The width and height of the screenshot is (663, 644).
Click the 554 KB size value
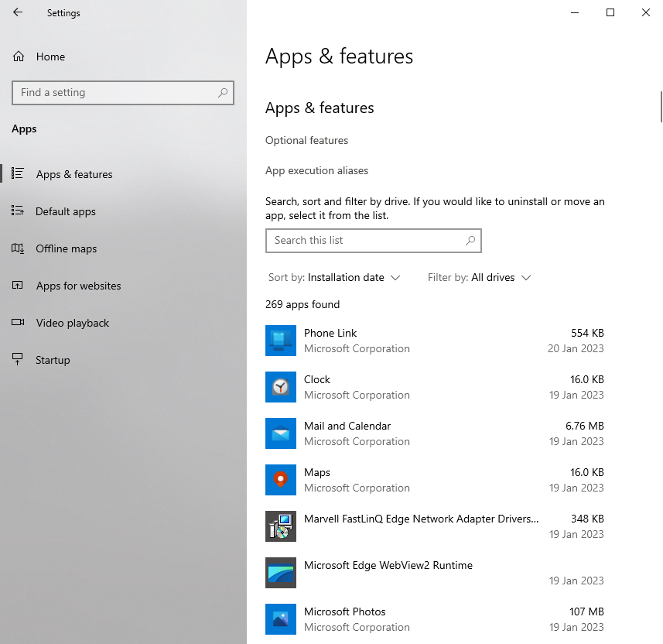pyautogui.click(x=587, y=333)
